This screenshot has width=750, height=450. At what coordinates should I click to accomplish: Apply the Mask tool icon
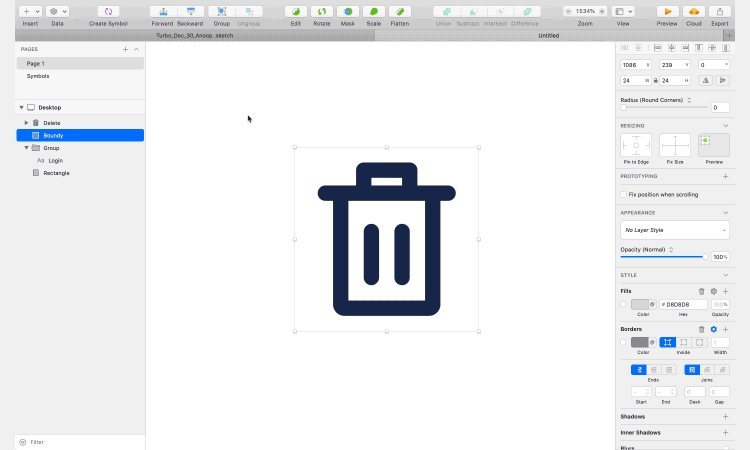[348, 11]
